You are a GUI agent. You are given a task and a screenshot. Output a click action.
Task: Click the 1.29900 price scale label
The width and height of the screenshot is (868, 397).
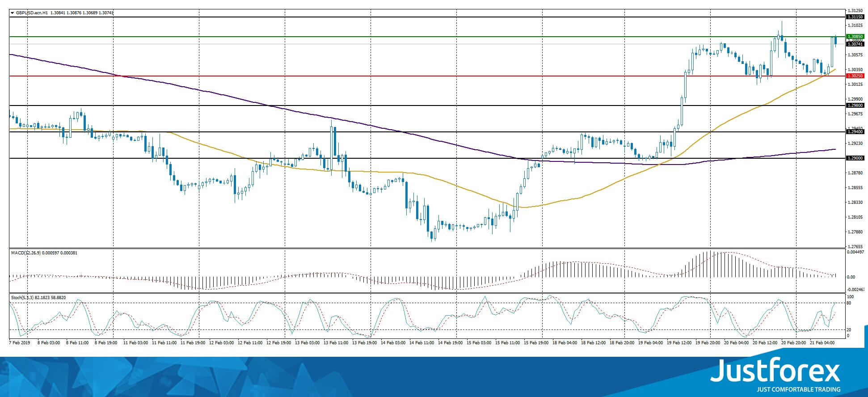pos(855,99)
